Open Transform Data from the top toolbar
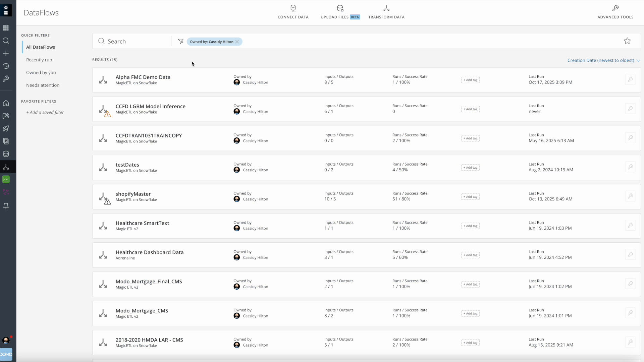This screenshot has height=362, width=644. (386, 12)
